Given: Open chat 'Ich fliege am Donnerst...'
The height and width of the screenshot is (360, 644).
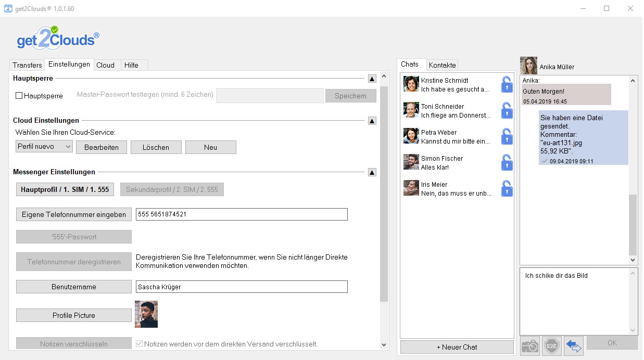Looking at the screenshot, I should coord(458,110).
